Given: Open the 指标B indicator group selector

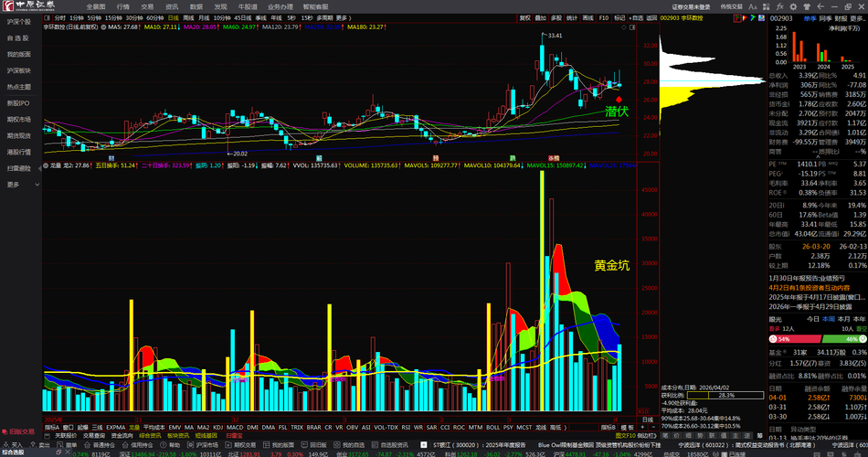Looking at the screenshot, I should tap(609, 428).
